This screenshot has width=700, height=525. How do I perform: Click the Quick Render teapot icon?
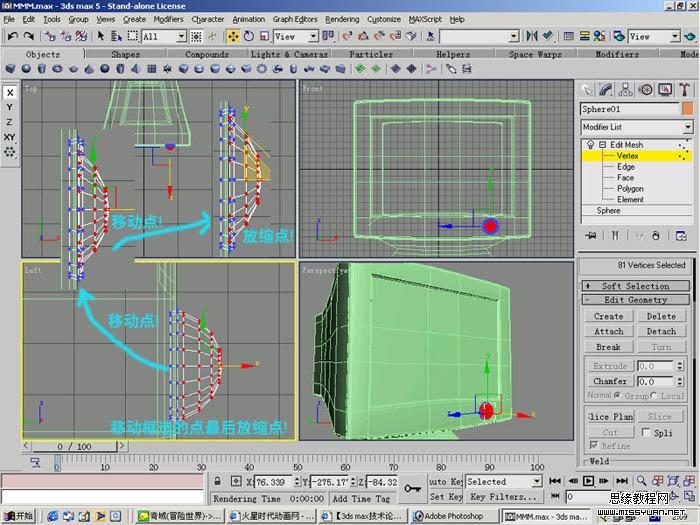click(689, 36)
